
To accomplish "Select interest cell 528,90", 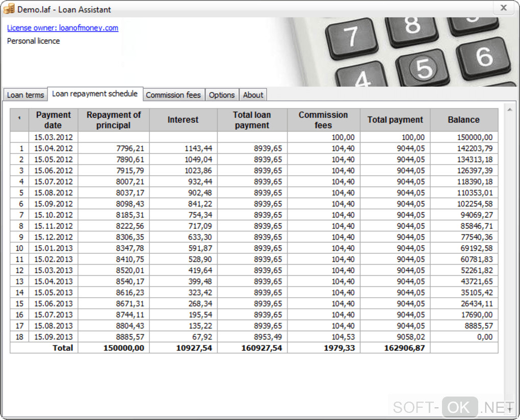I will [183, 259].
